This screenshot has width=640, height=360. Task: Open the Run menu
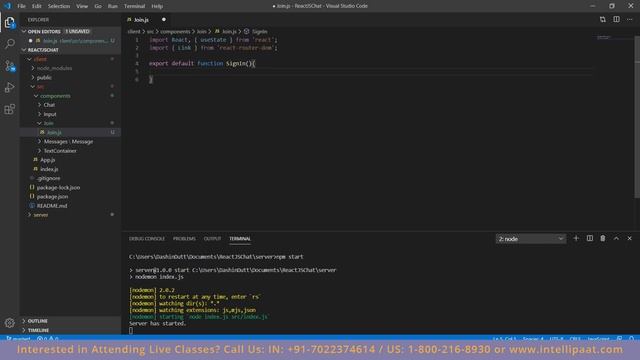tap(113, 6)
